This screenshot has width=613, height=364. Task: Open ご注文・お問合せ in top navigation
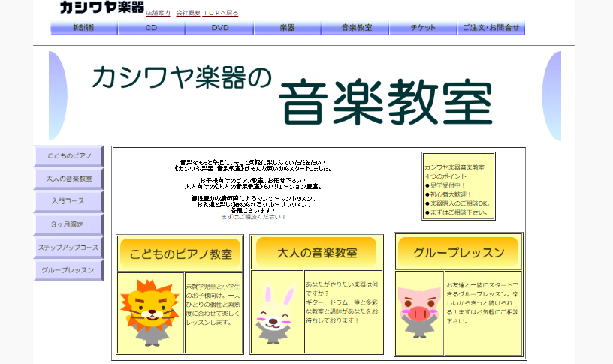pos(491,28)
